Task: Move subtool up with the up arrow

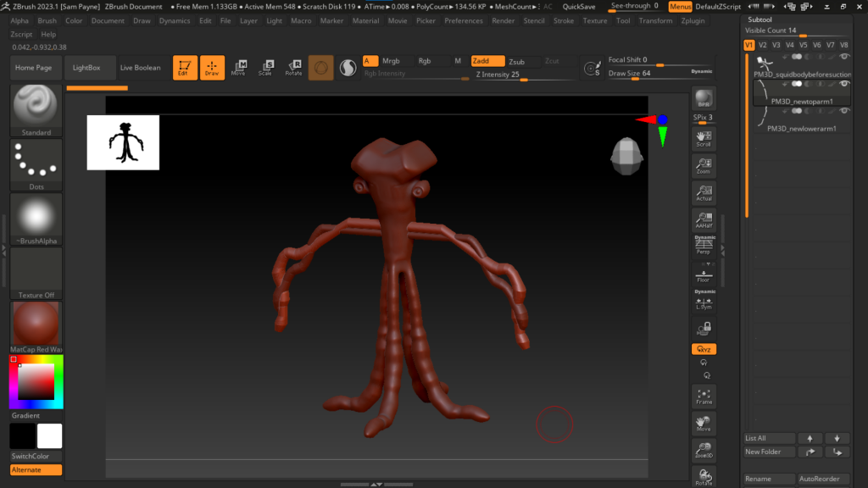Action: 810,438
